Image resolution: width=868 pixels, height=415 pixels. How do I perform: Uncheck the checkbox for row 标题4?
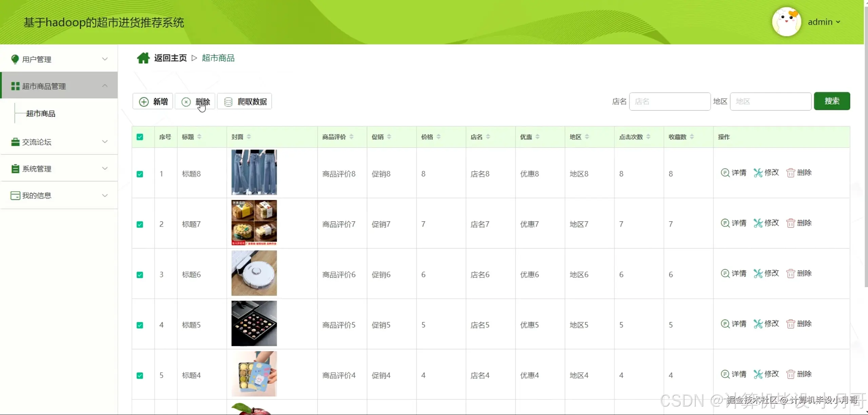coord(140,375)
